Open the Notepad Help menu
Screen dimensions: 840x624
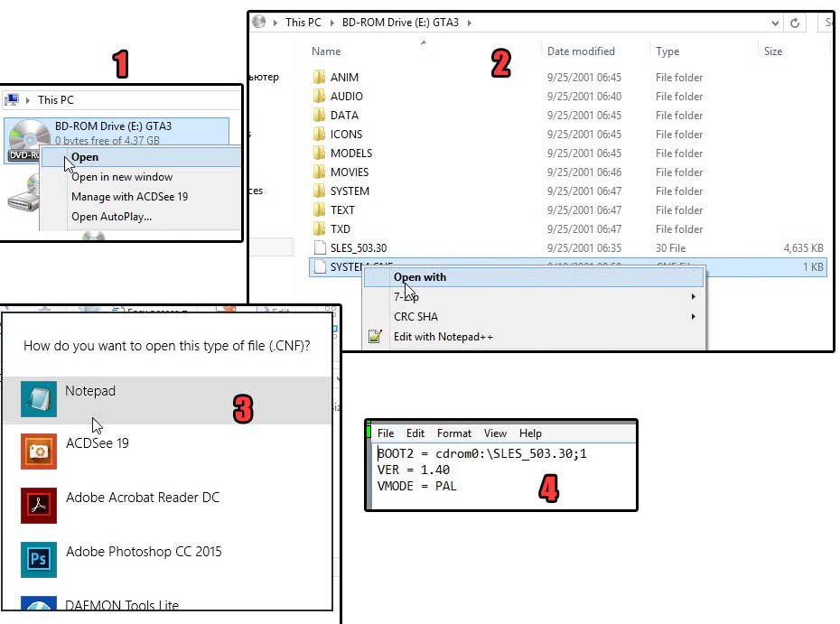pos(530,433)
